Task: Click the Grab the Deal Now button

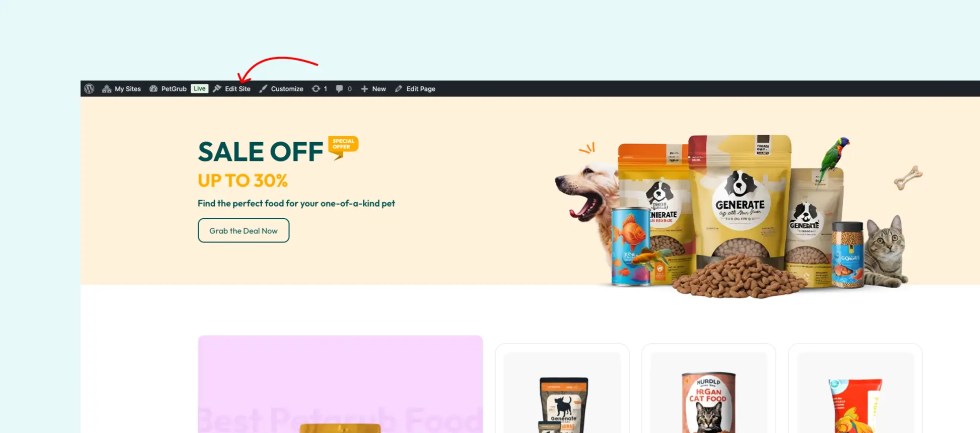Action: click(244, 231)
